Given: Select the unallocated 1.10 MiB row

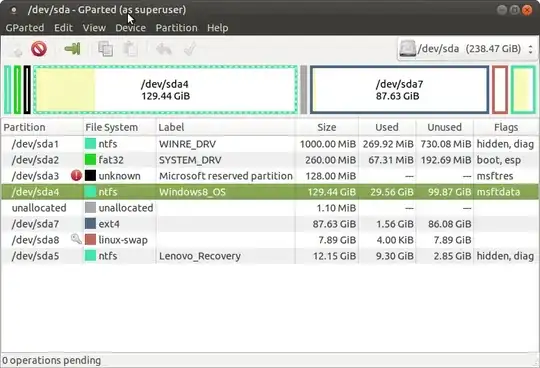Looking at the screenshot, I should tap(270, 208).
